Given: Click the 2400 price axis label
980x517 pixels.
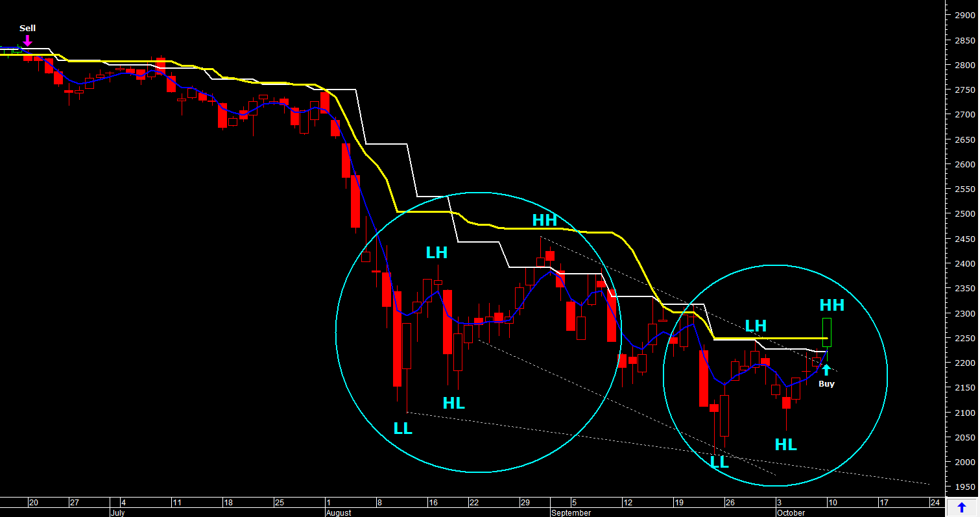Looking at the screenshot, I should pos(964,263).
